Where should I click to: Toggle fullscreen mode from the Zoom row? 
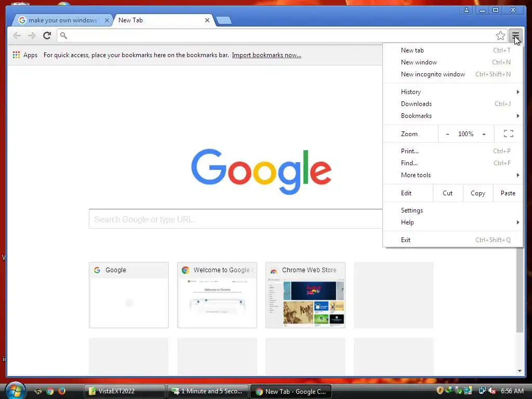tap(508, 134)
